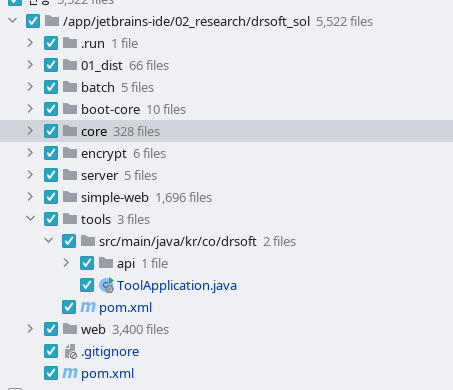
Task: Select the web folder name
Action: point(93,330)
